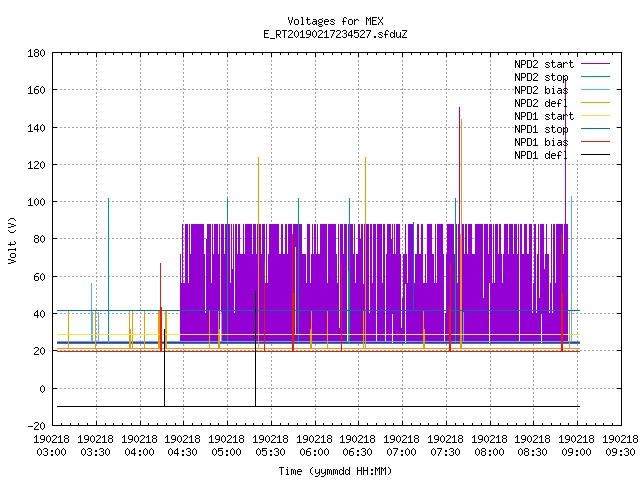
Task: Click the 09:30 time tick label
Action: (x=620, y=452)
